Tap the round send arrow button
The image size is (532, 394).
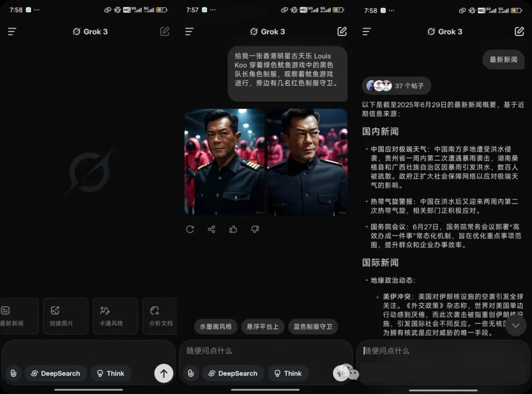pos(164,373)
